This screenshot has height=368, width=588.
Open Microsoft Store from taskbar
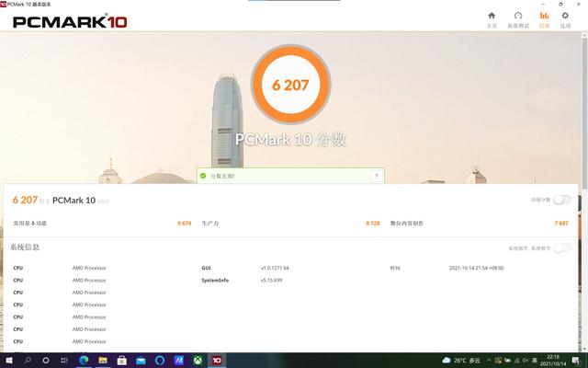point(121,361)
